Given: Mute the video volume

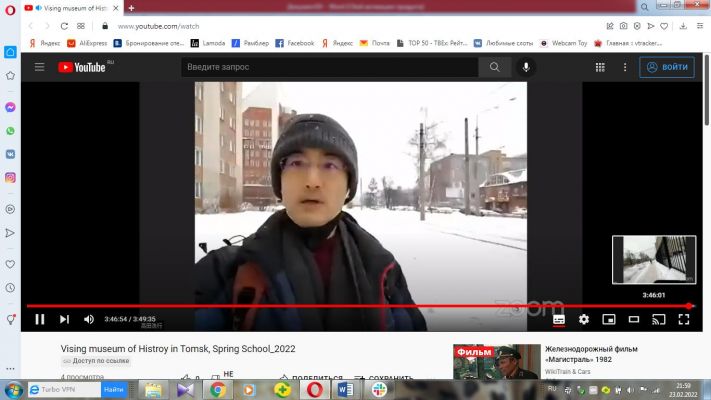Looking at the screenshot, I should tap(89, 319).
